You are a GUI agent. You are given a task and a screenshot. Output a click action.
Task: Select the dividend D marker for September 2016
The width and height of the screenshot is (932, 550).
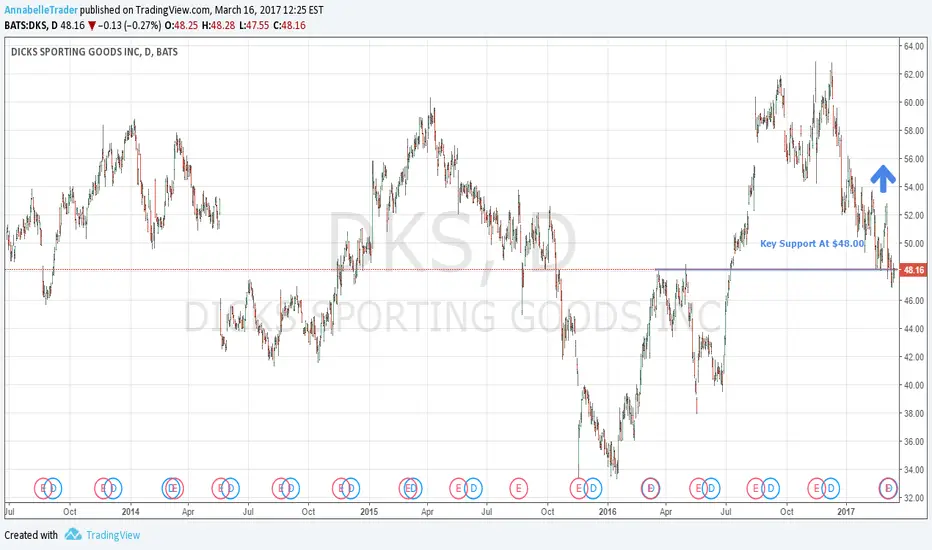[x=771, y=488]
